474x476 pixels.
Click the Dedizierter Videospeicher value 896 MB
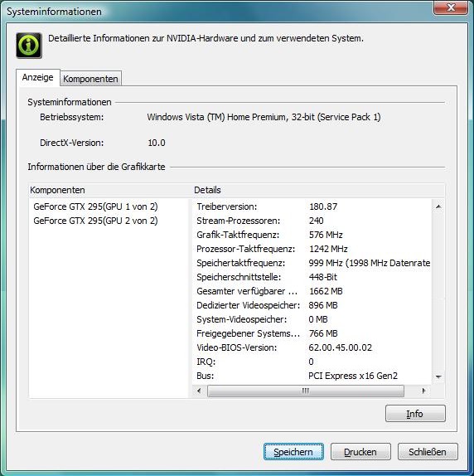323,305
